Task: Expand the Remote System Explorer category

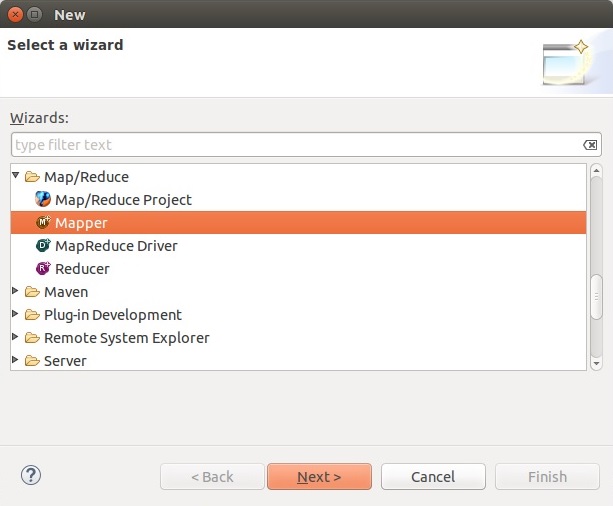Action: coord(15,337)
